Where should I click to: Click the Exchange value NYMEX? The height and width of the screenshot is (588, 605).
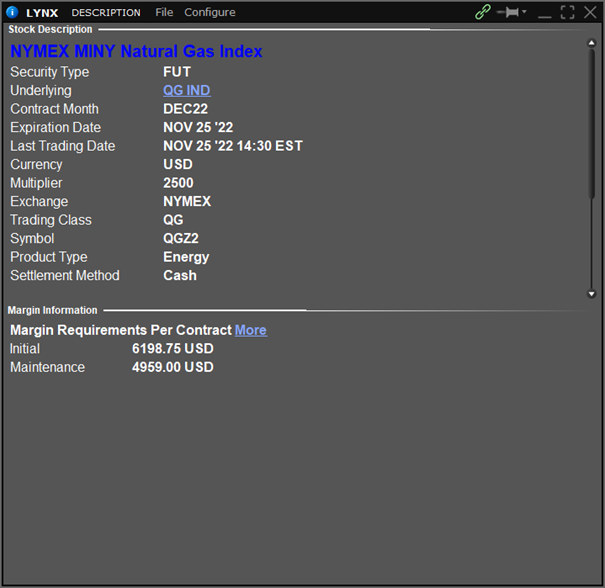187,201
